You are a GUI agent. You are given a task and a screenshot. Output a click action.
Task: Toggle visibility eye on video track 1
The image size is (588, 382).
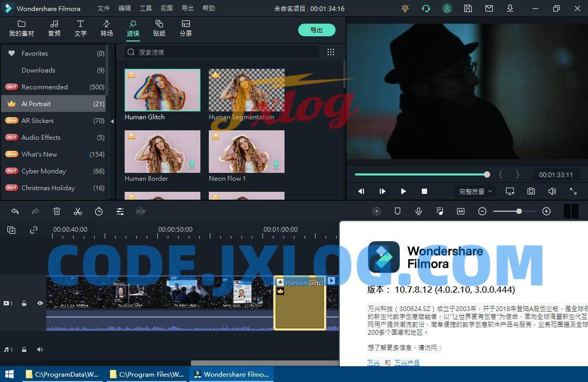click(40, 303)
